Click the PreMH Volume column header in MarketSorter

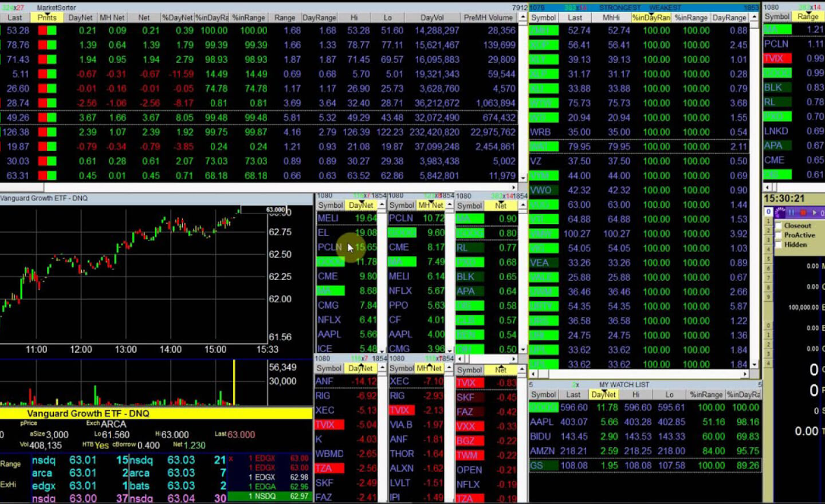[489, 17]
